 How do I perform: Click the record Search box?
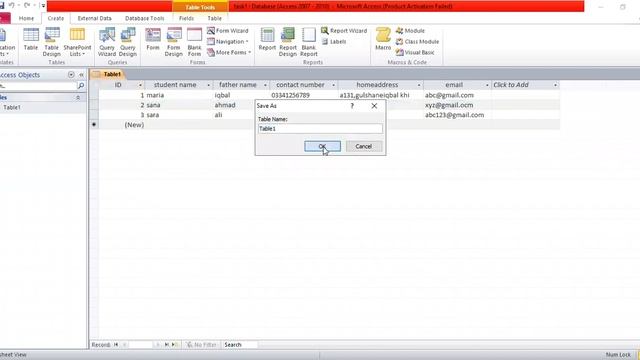point(240,345)
